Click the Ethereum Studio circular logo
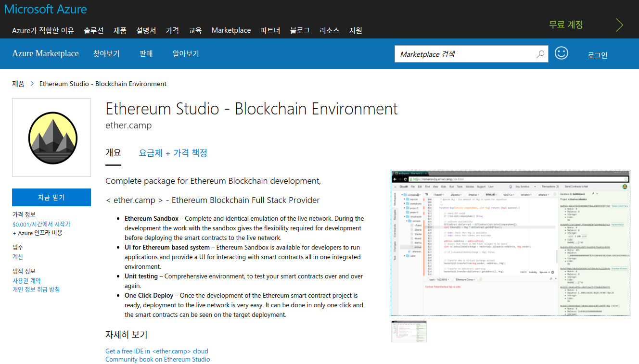The width and height of the screenshot is (639, 364). 51,137
